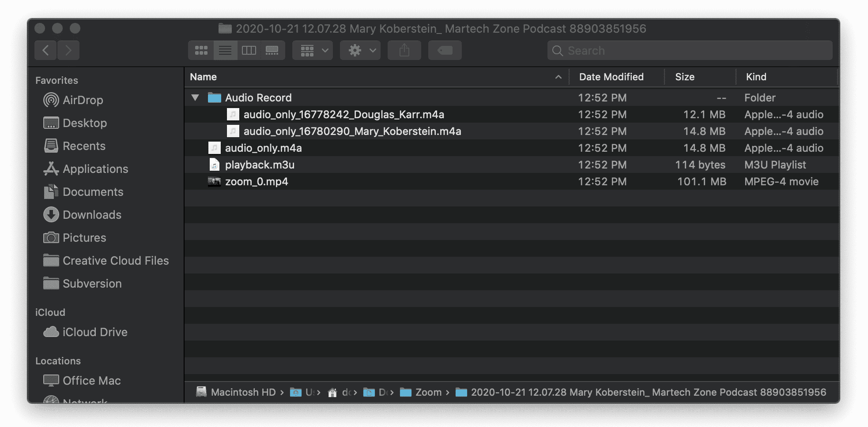Click the Edit Tags toolbar button
Screen dimensions: 868x427
[x=445, y=51]
